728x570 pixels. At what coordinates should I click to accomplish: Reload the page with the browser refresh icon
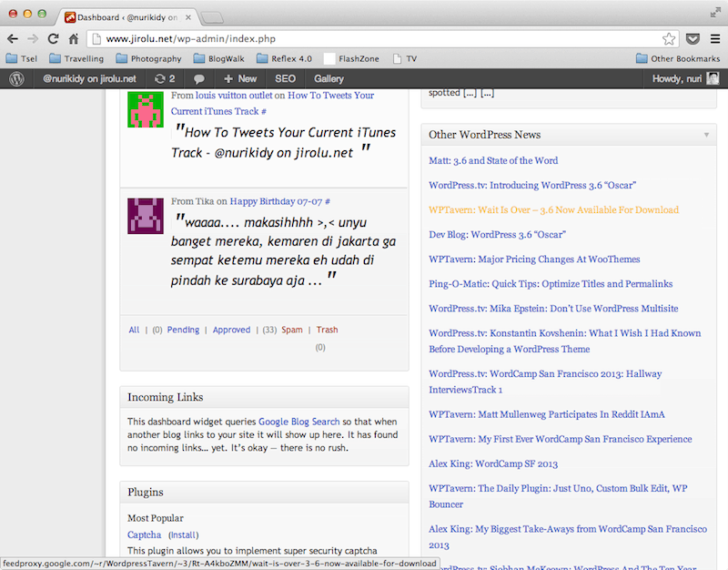(x=54, y=39)
